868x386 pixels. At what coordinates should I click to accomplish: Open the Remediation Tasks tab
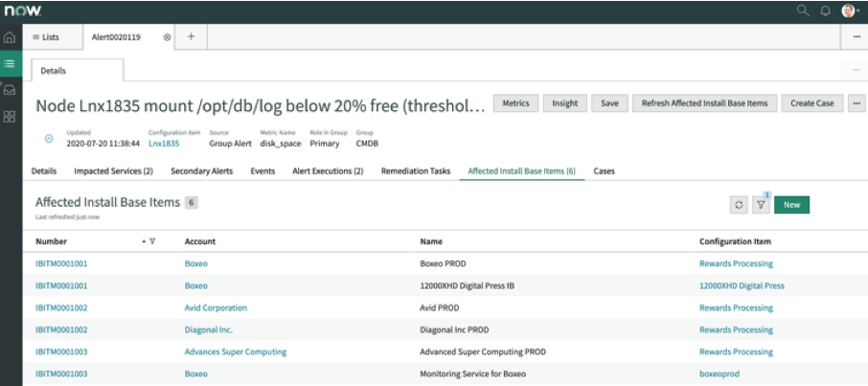click(x=416, y=171)
